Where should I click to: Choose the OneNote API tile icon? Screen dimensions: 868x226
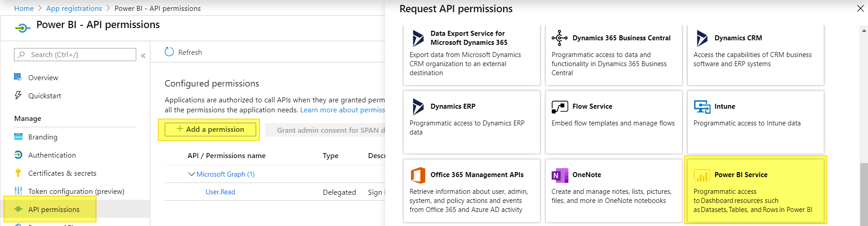coord(560,175)
